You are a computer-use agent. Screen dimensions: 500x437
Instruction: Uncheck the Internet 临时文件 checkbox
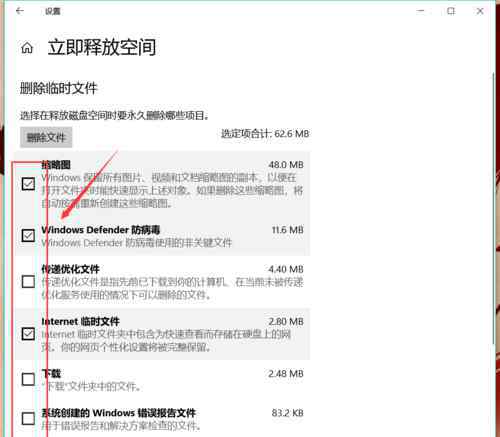(28, 334)
